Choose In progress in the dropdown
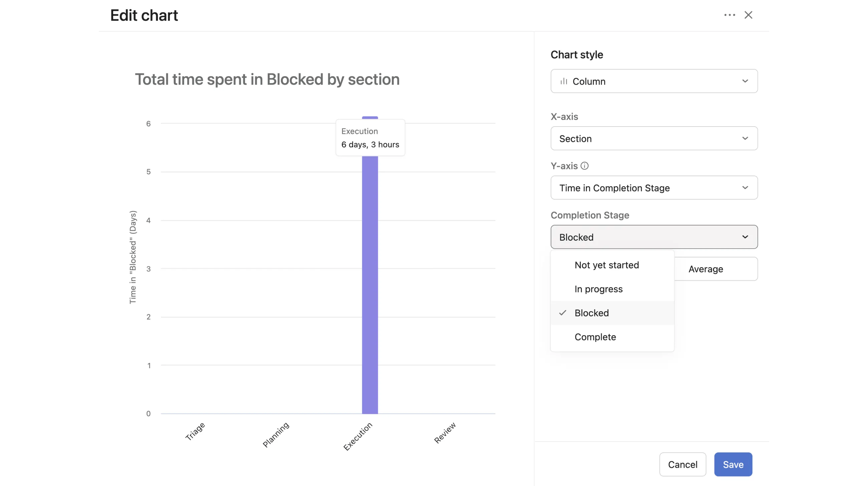The width and height of the screenshot is (868, 486). [x=599, y=289]
